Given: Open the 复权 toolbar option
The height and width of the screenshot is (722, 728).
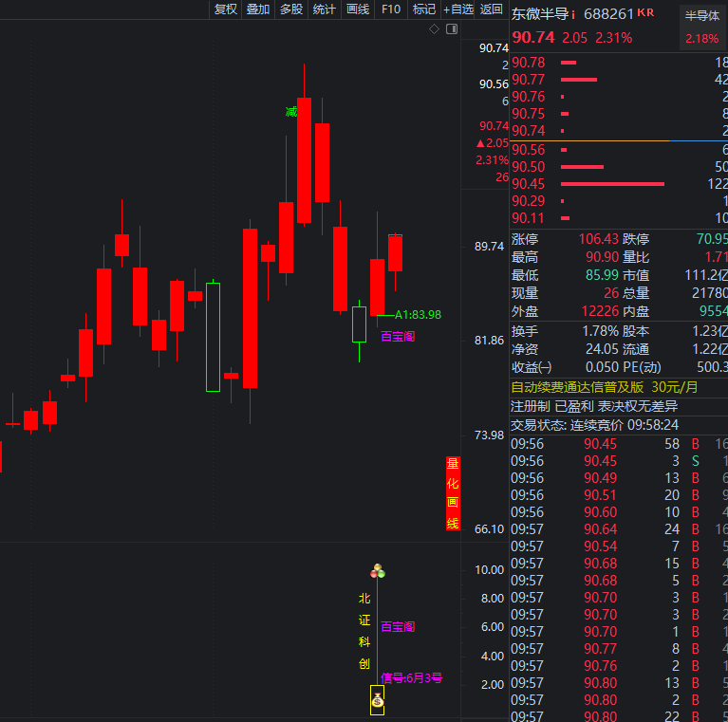Looking at the screenshot, I should [x=226, y=9].
